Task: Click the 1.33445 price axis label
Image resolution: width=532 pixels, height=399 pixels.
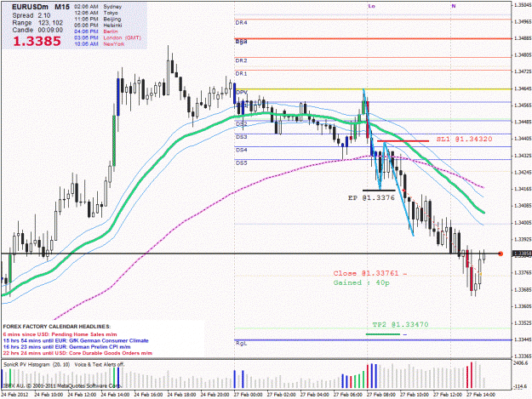Action: tap(523, 339)
